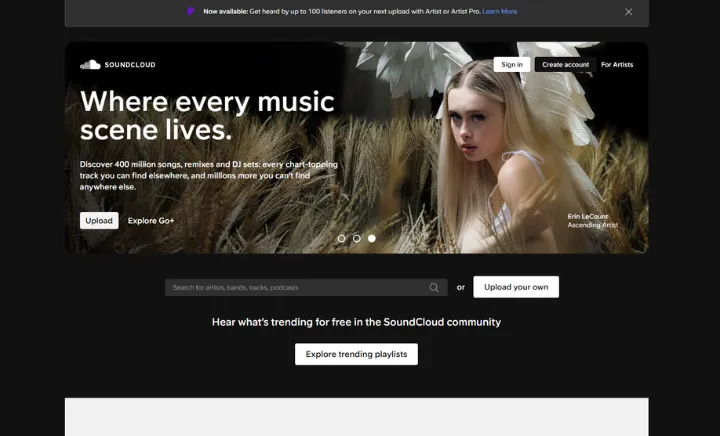Click the Hear what's trending text
This screenshot has width=720, height=436.
[356, 322]
